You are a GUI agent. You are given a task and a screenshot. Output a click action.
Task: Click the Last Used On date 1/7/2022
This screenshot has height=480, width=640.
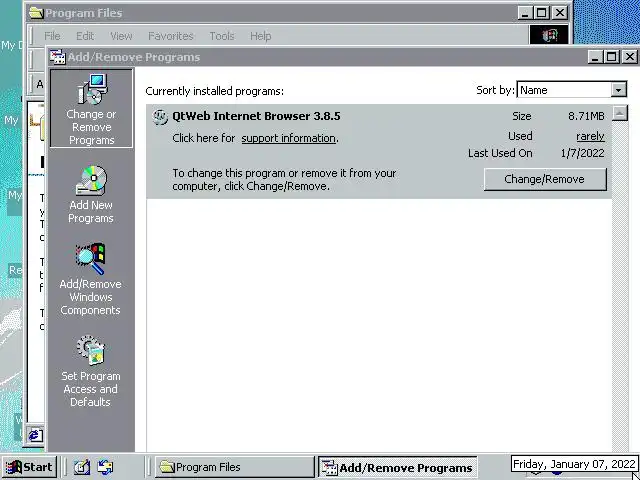click(x=582, y=153)
